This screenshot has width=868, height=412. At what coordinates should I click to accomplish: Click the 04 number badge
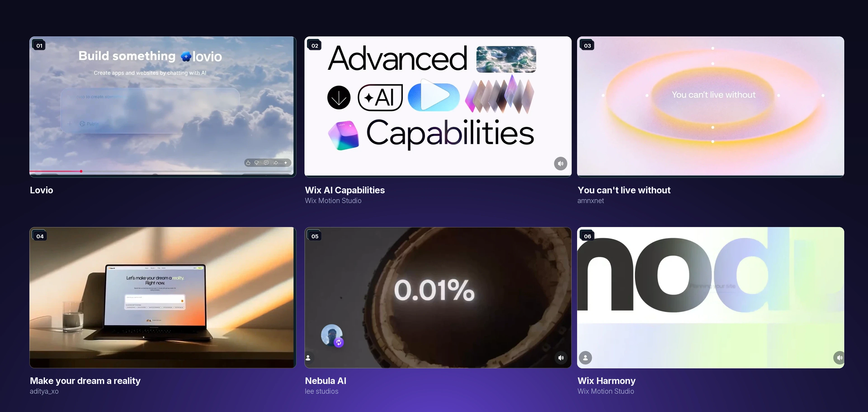[40, 236]
